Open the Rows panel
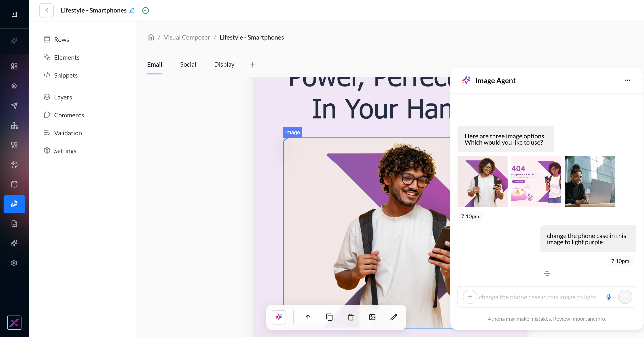 point(57,40)
